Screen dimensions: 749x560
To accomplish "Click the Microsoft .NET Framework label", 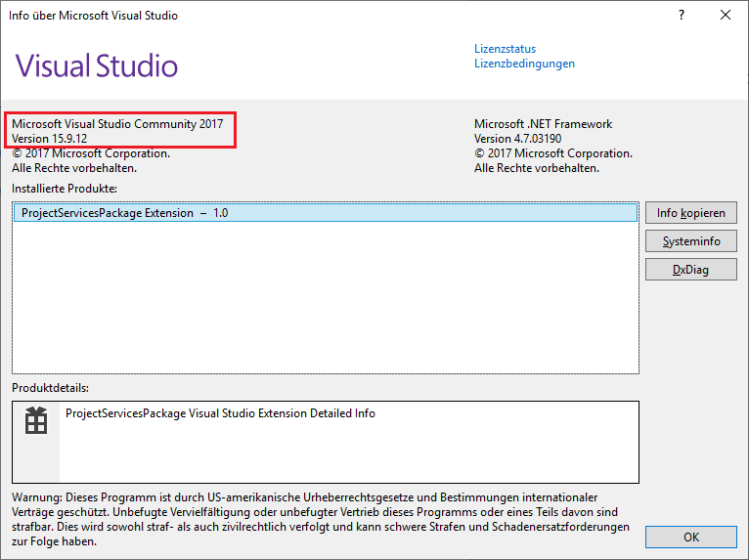I will pyautogui.click(x=543, y=124).
